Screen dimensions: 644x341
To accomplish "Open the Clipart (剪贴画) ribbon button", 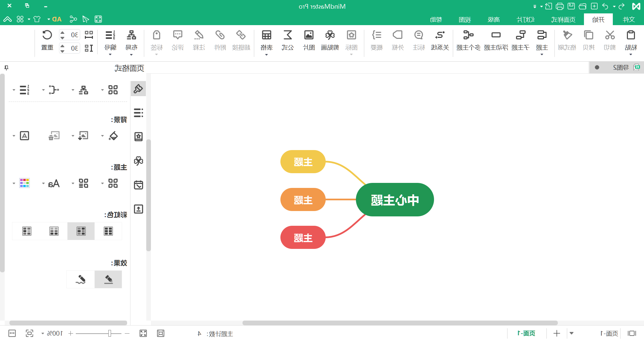I will click(330, 40).
